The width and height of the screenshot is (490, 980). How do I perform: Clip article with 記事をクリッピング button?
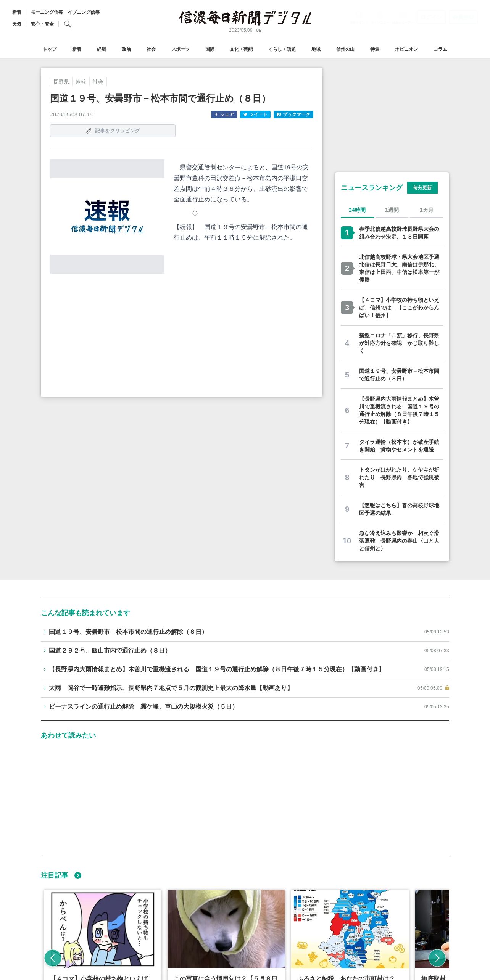pyautogui.click(x=113, y=131)
